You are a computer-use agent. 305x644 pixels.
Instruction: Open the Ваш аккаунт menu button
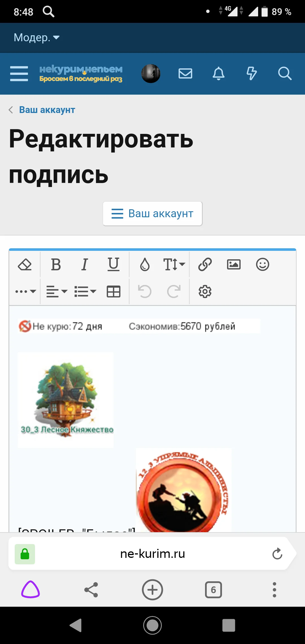[x=152, y=214]
